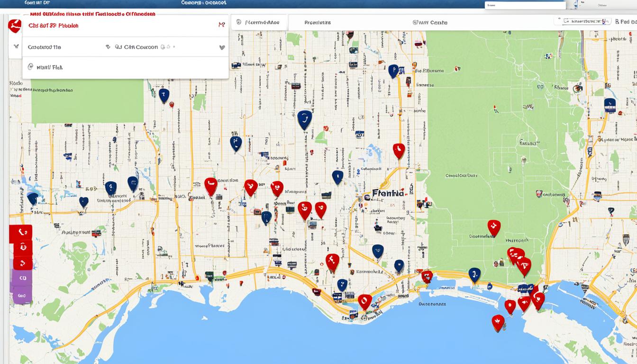Select the southernmost red pin near the coast
Image resolution: width=637 pixels, height=364 pixels.
pos(498,323)
